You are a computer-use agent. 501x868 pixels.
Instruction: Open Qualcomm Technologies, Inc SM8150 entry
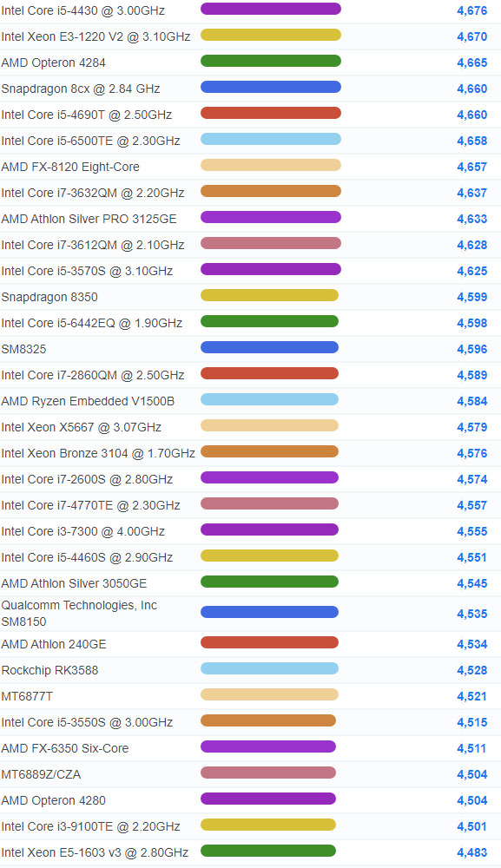click(x=79, y=614)
